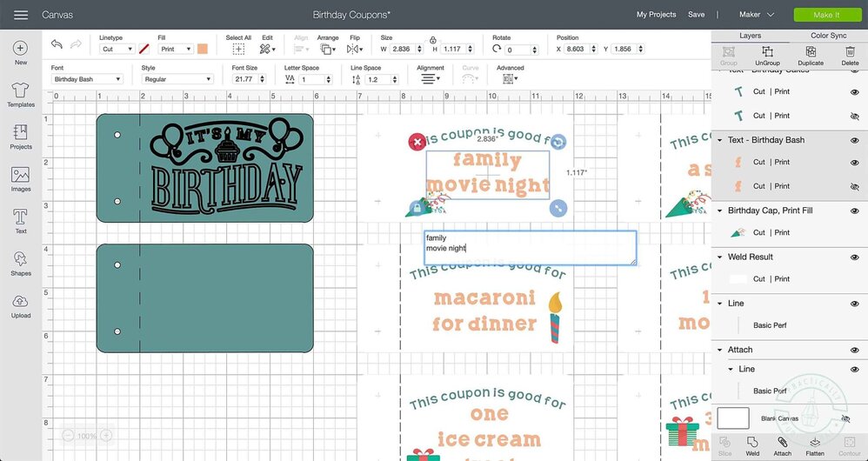
Task: Redo the last action
Action: pyautogui.click(x=77, y=44)
